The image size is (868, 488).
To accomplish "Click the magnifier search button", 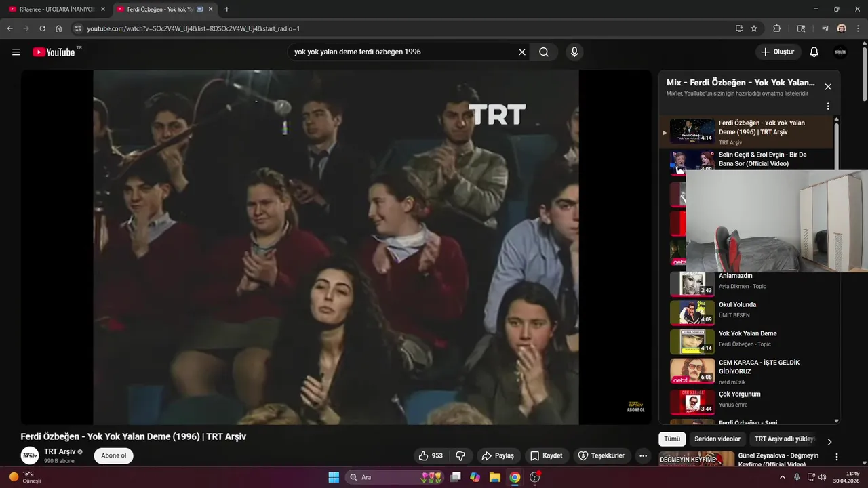I will pos(544,52).
